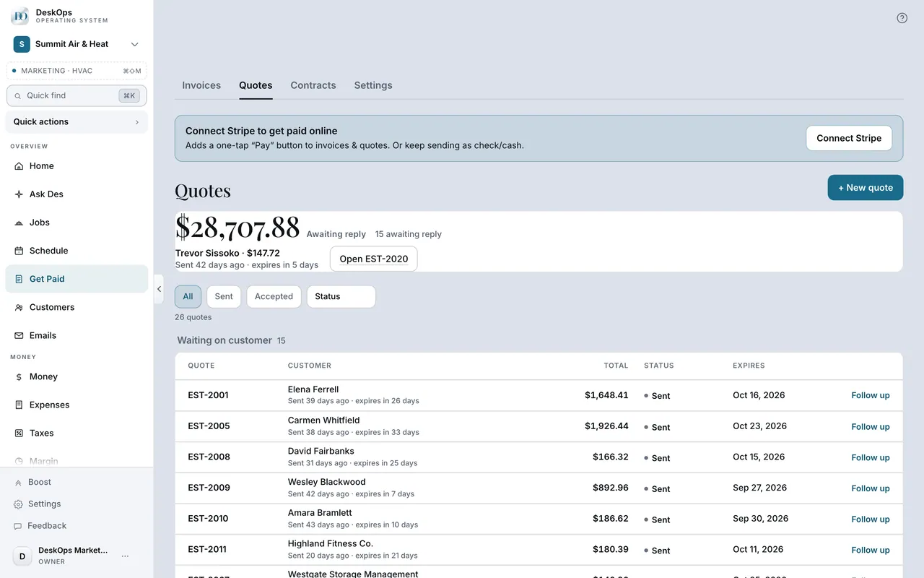Click the Customers people icon
Screen dimensions: 924x578
pos(19,307)
